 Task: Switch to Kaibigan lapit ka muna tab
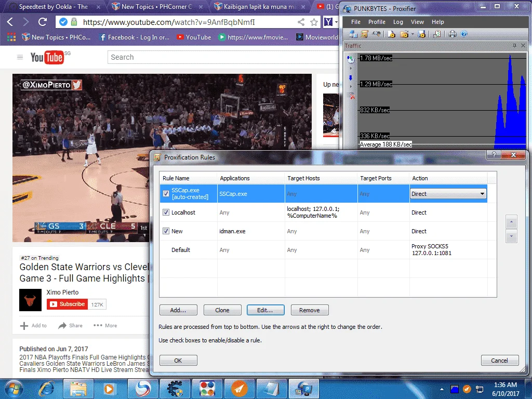(260, 6)
